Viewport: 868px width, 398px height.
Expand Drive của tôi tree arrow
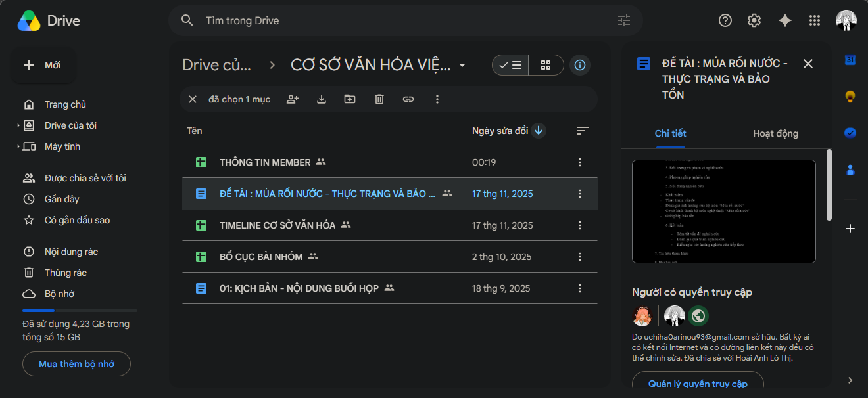click(x=18, y=125)
